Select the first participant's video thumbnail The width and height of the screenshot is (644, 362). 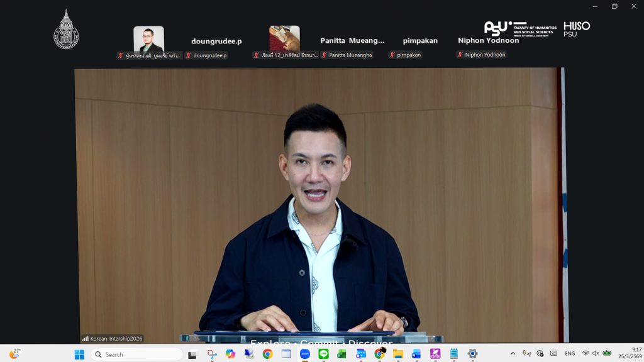(148, 38)
